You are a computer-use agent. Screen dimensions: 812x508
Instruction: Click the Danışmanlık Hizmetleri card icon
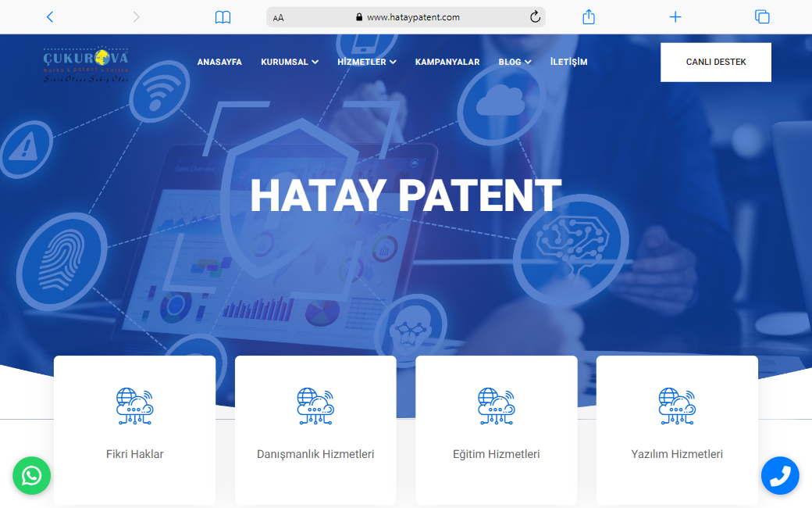[x=315, y=406]
